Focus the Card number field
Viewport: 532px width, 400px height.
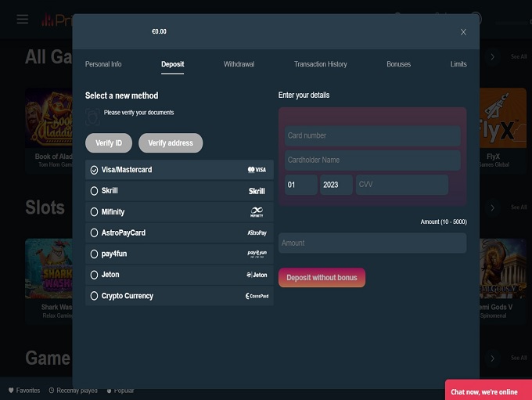pyautogui.click(x=372, y=135)
